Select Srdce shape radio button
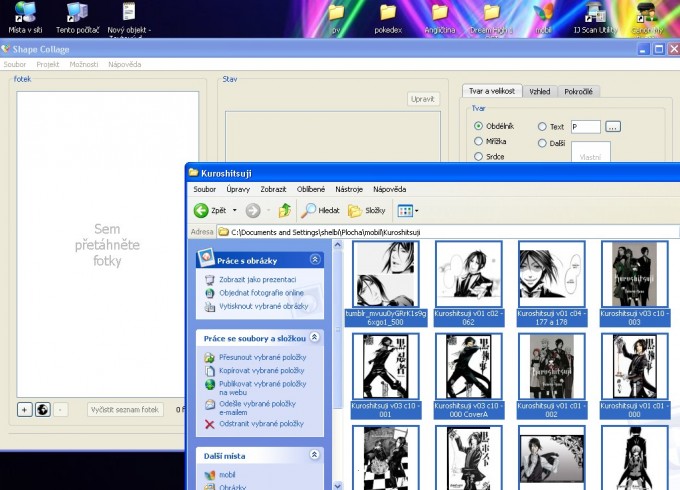This screenshot has height=490, width=680. [x=478, y=157]
